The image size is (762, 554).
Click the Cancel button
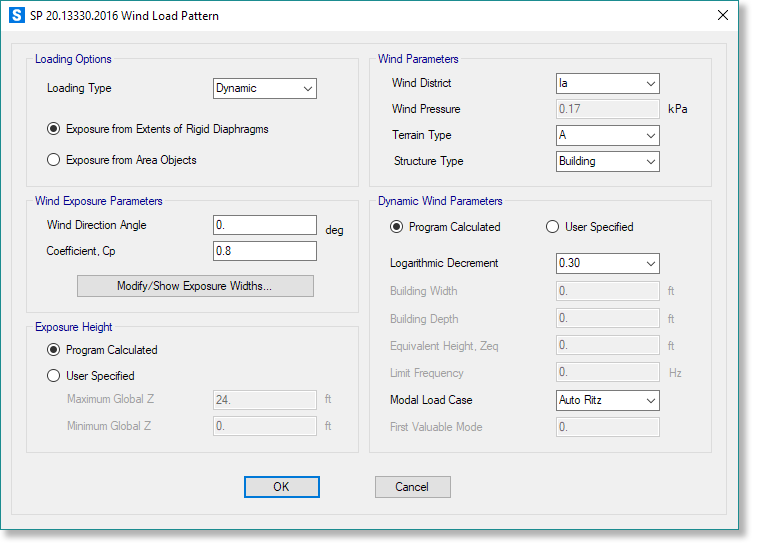pyautogui.click(x=412, y=487)
